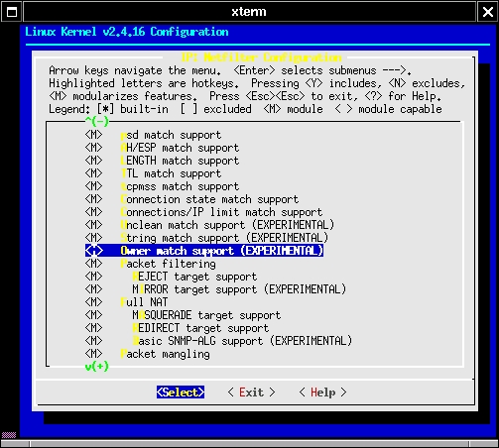Pick MASQUERADE target support sub-item

tap(206, 315)
